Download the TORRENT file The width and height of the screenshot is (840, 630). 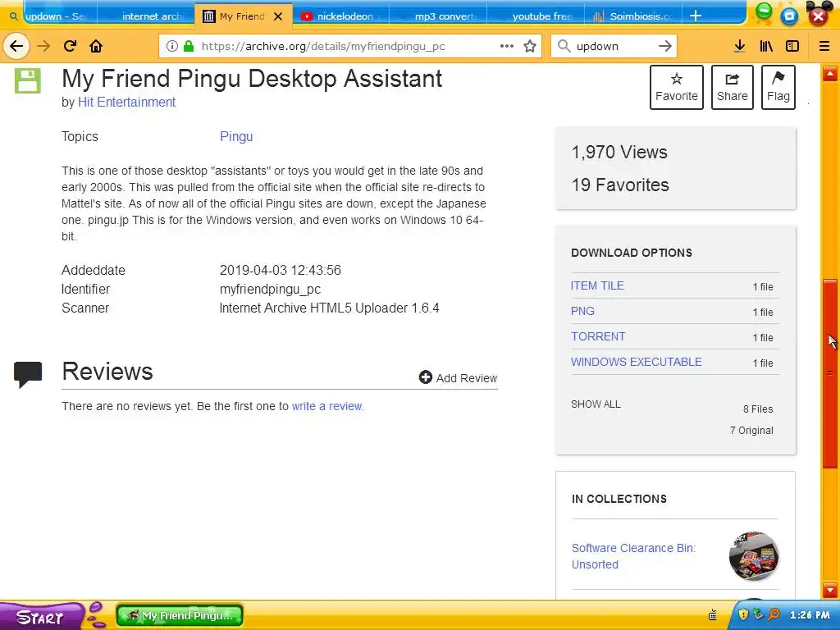[598, 336]
